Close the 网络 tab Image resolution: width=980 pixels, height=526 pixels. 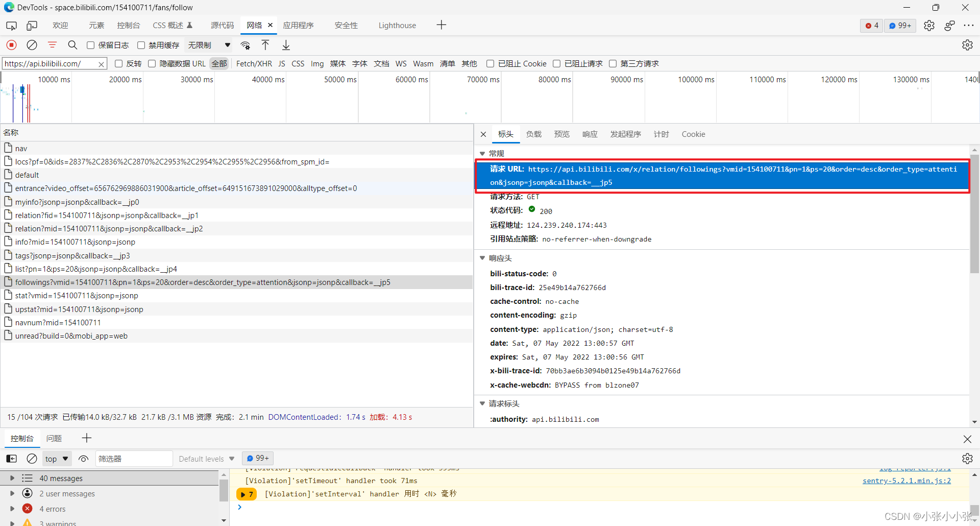pyautogui.click(x=271, y=25)
